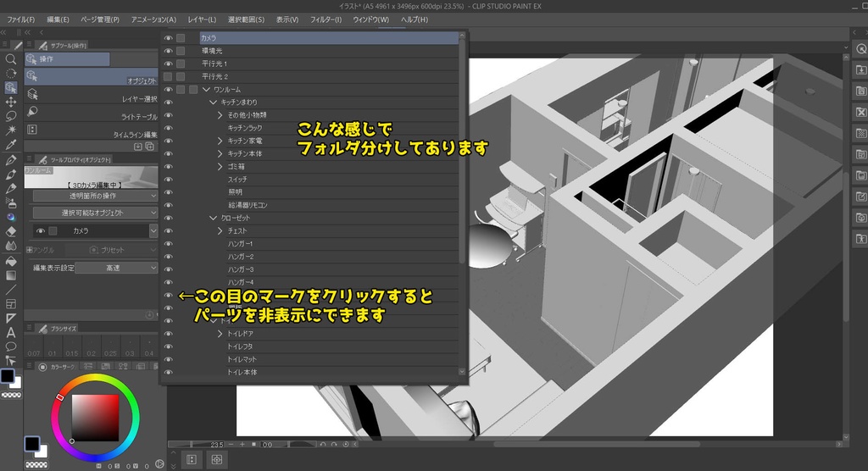
Task: Select the Correct line tool
Action: click(10, 361)
